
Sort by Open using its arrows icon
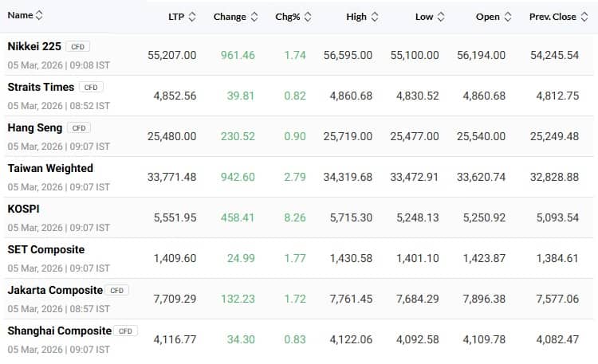coord(508,17)
